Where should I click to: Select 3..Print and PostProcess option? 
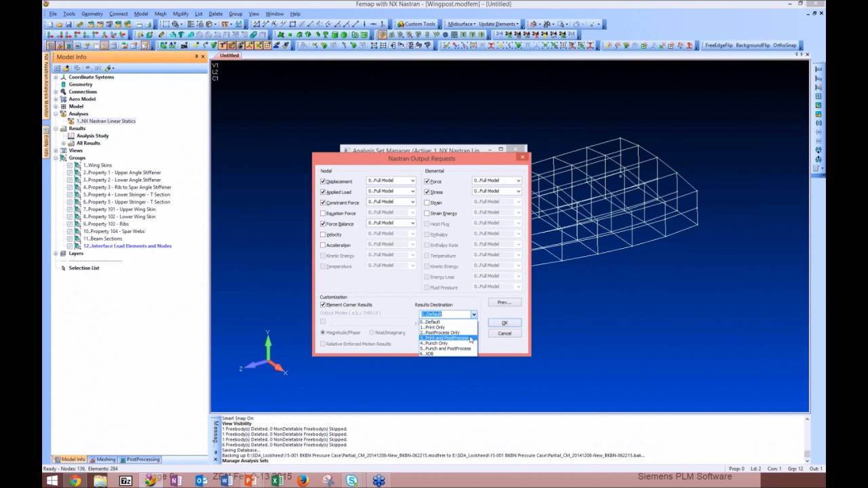[x=448, y=338]
